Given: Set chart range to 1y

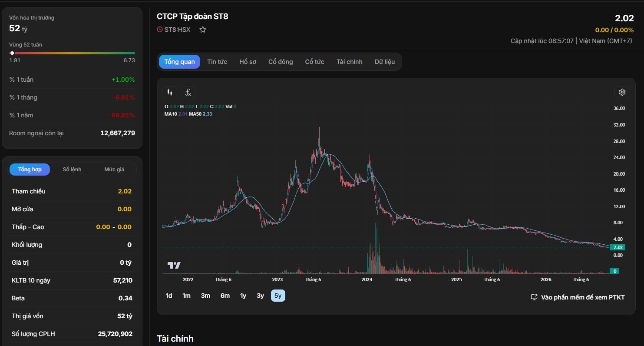Looking at the screenshot, I should click(x=243, y=296).
